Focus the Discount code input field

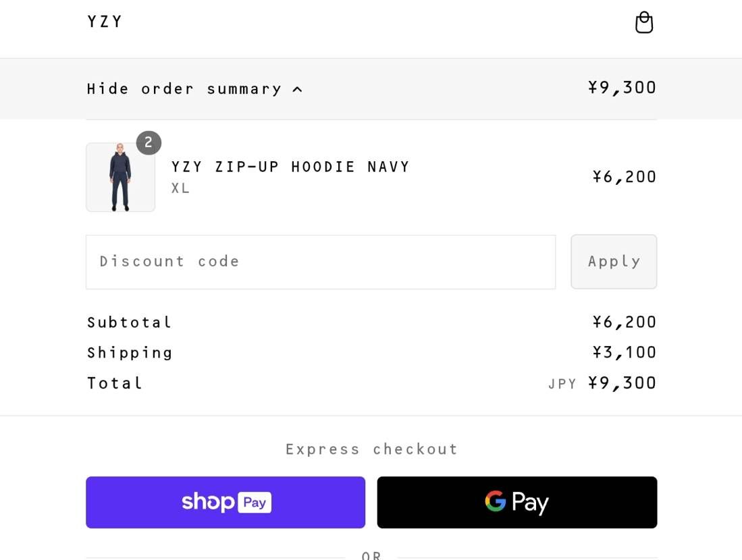[321, 262]
